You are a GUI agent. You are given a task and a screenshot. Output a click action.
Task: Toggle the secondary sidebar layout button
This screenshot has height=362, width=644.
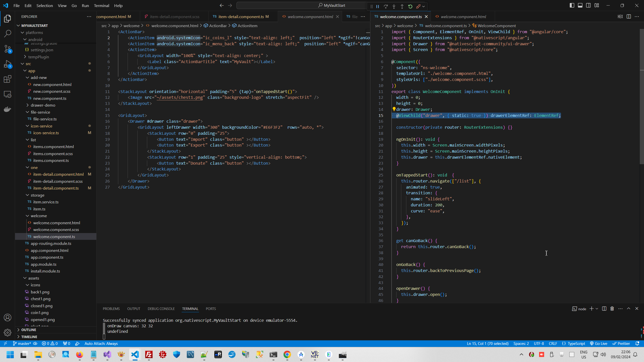588,5
